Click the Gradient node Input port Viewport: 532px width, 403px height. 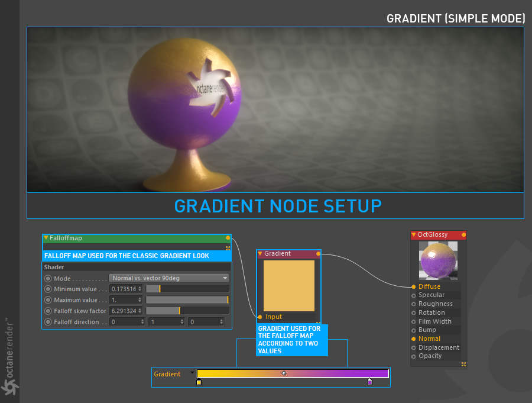(x=260, y=317)
